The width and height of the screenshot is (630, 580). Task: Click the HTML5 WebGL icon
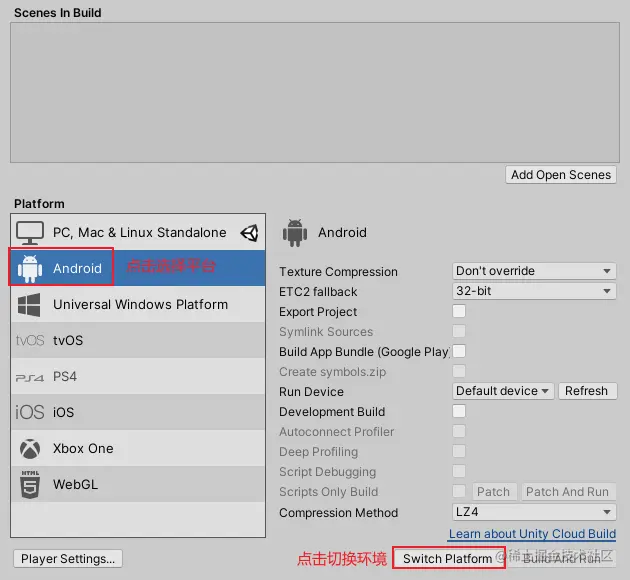pos(30,484)
